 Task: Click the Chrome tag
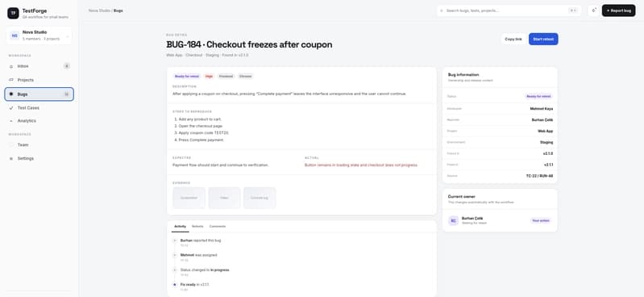(x=245, y=76)
